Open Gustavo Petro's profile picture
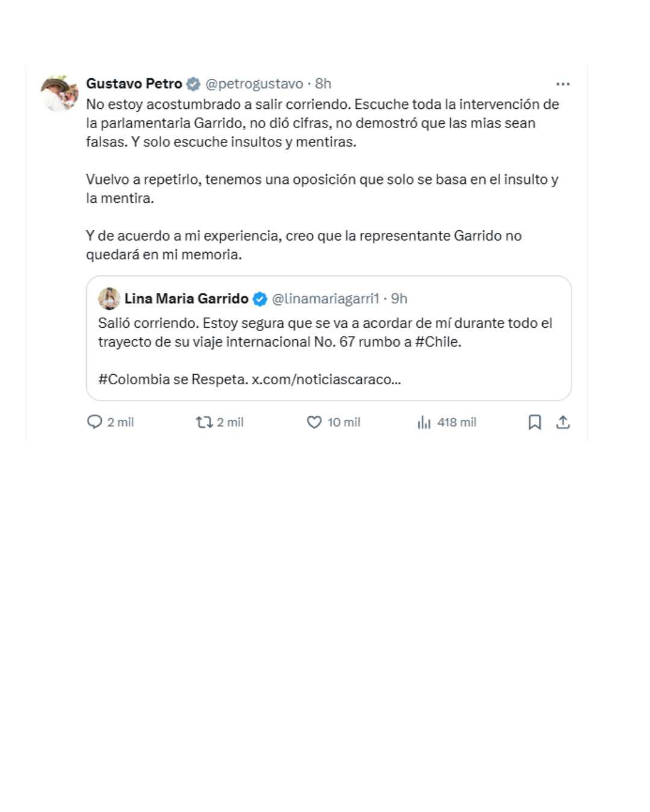Screen dimensions: 650x812 [x=60, y=93]
